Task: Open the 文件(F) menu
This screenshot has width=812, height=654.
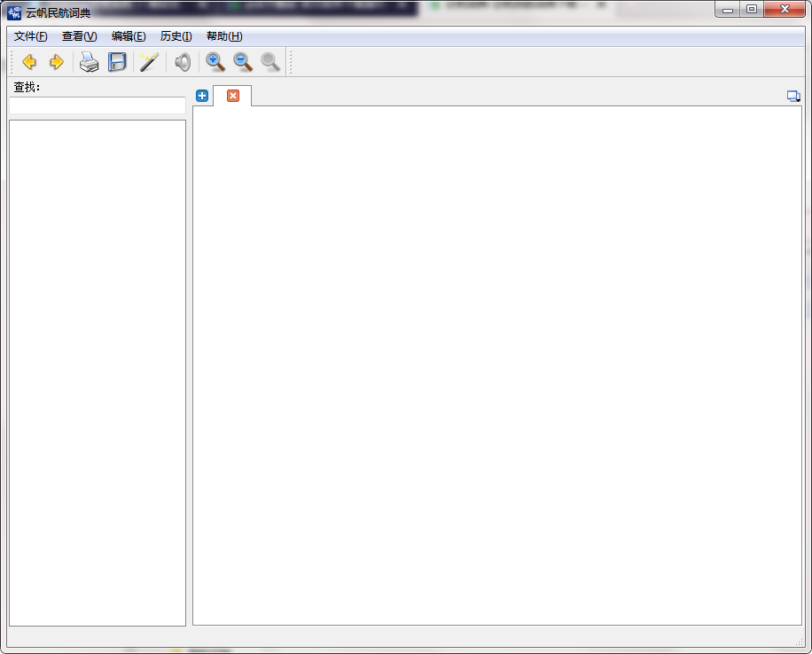Action: [x=30, y=36]
